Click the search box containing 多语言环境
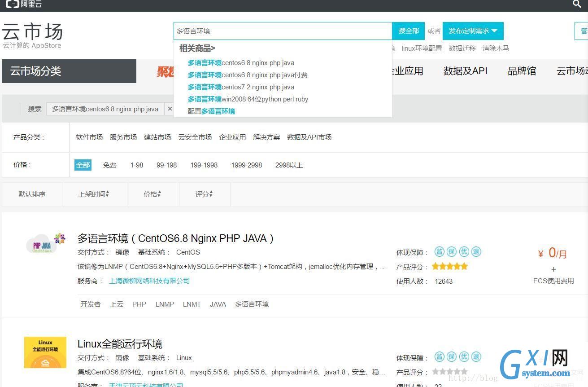Screen dimensions: 588x387 pyautogui.click(x=283, y=31)
